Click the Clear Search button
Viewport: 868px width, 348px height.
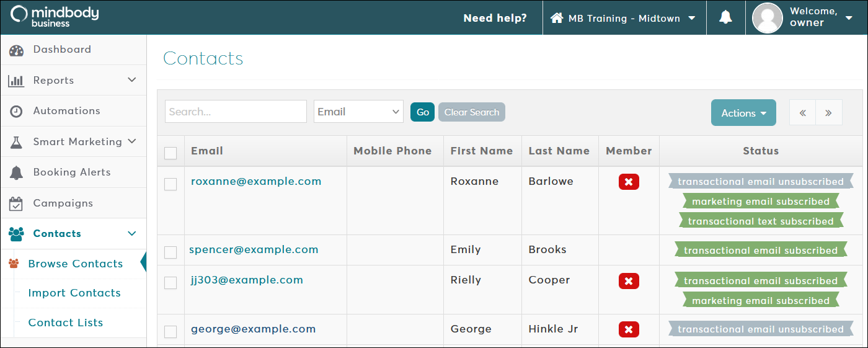pos(472,112)
